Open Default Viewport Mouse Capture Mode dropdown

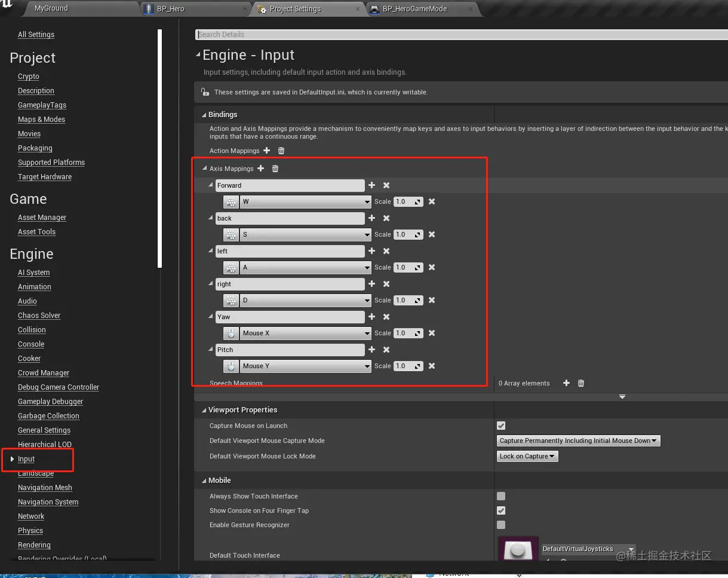click(x=579, y=441)
